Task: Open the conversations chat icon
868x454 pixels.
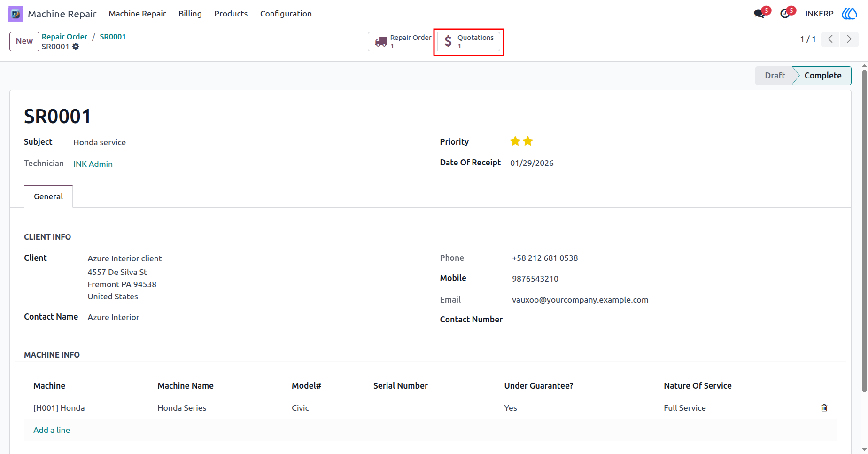Action: point(759,14)
